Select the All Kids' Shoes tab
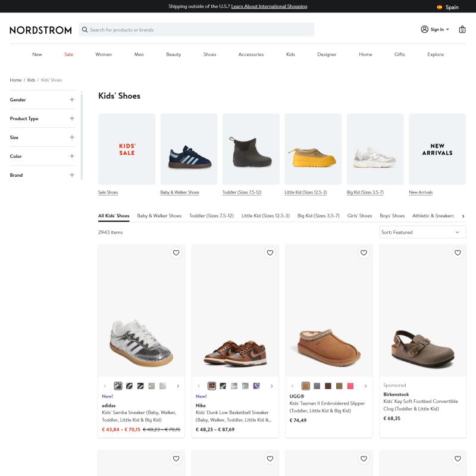This screenshot has width=476, height=476. click(x=114, y=216)
